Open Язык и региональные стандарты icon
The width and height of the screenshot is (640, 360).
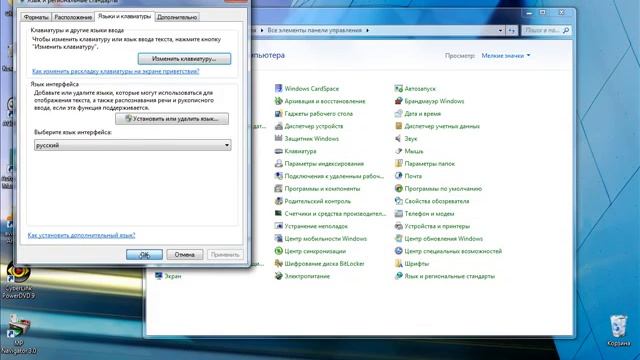click(399, 276)
